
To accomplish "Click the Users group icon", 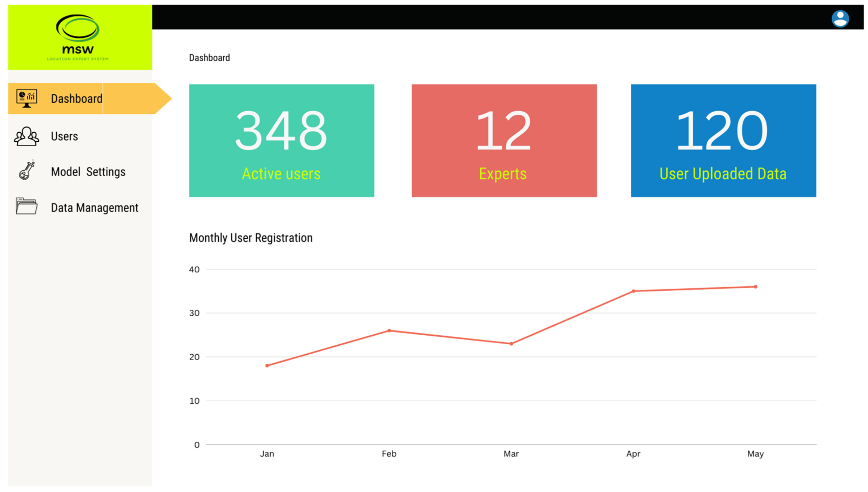I will [26, 136].
